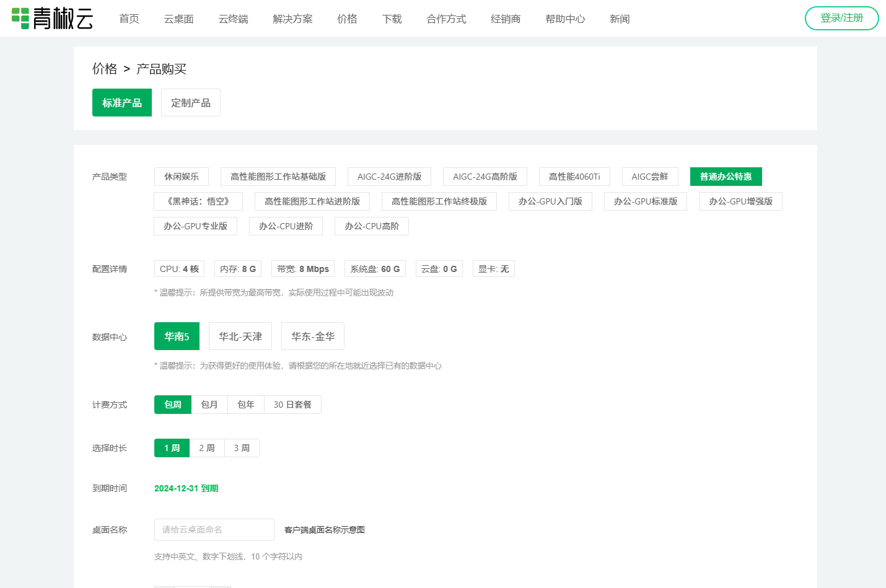Open the 客户端桌面名称示意图 link
The height and width of the screenshot is (588, 886).
325,530
